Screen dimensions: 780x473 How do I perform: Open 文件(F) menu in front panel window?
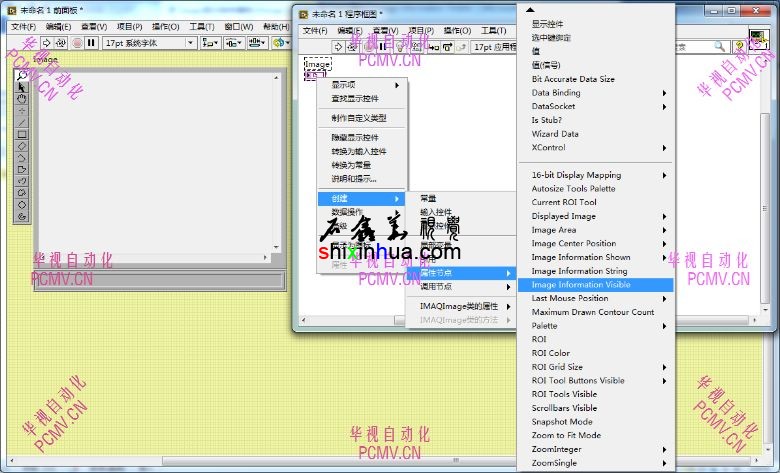(23, 26)
